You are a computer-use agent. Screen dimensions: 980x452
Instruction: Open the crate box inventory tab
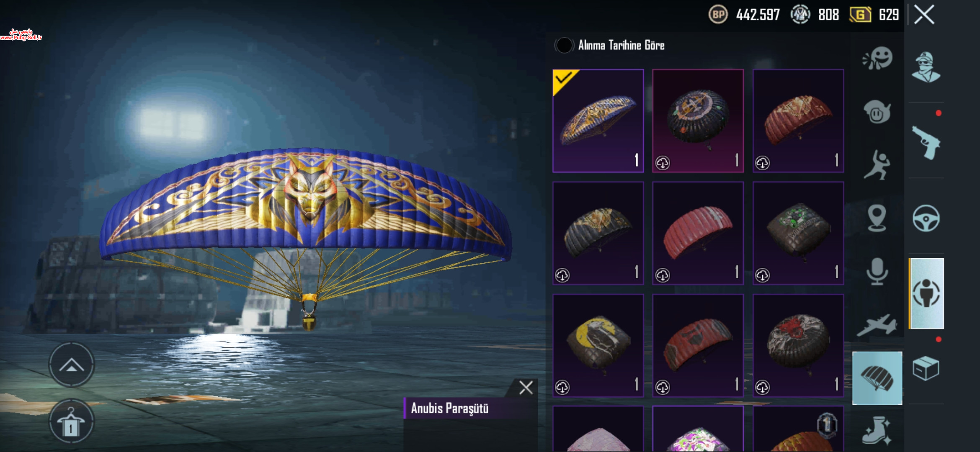[926, 368]
